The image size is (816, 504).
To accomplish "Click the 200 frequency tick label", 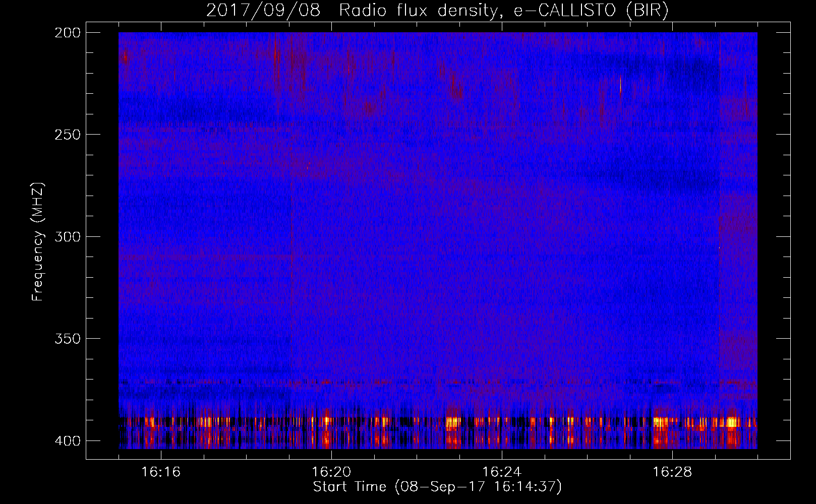I will pyautogui.click(x=68, y=33).
